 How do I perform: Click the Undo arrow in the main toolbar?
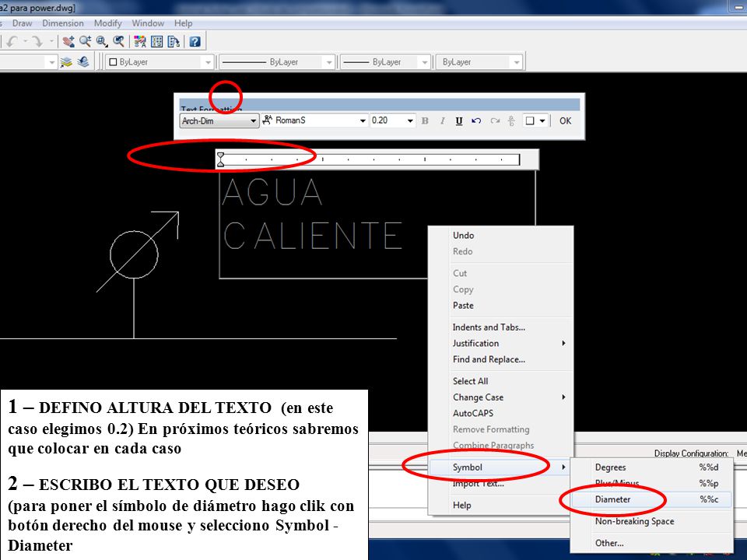point(12,41)
